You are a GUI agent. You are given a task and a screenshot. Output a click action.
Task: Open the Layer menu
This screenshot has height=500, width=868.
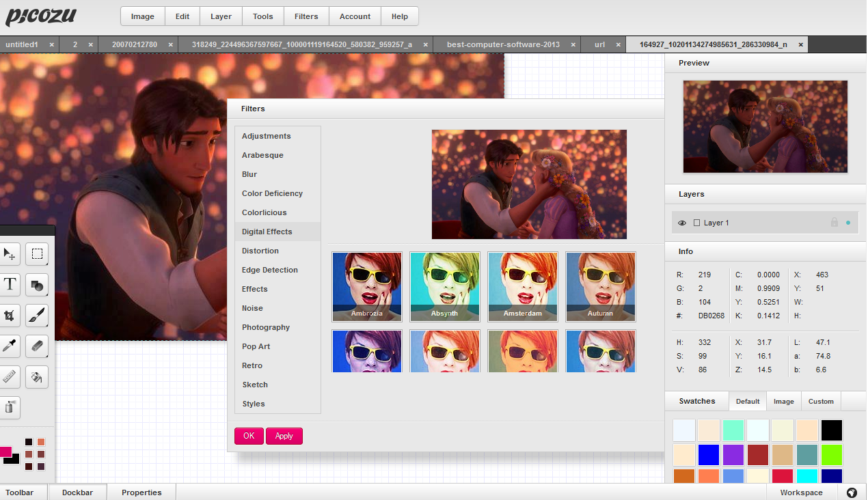pos(221,16)
